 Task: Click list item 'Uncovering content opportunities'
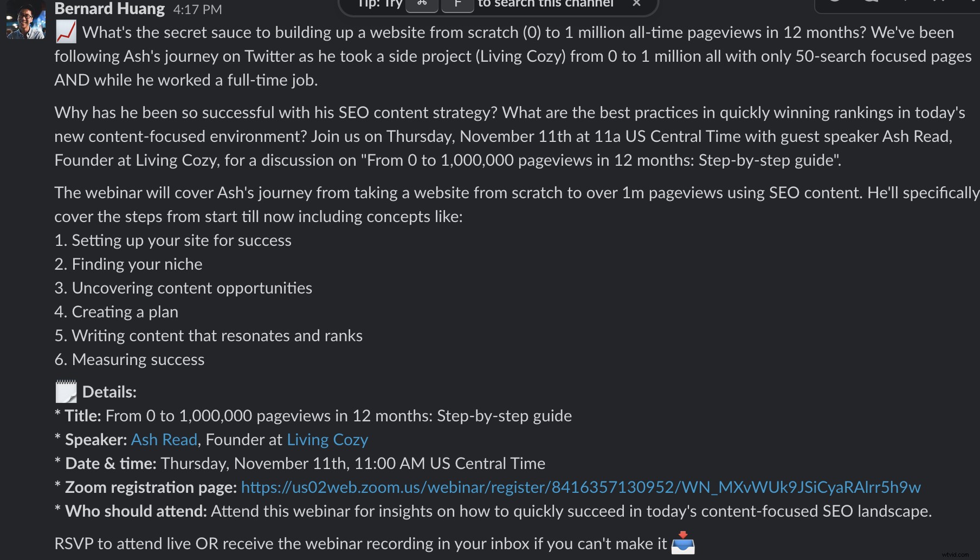click(x=192, y=288)
